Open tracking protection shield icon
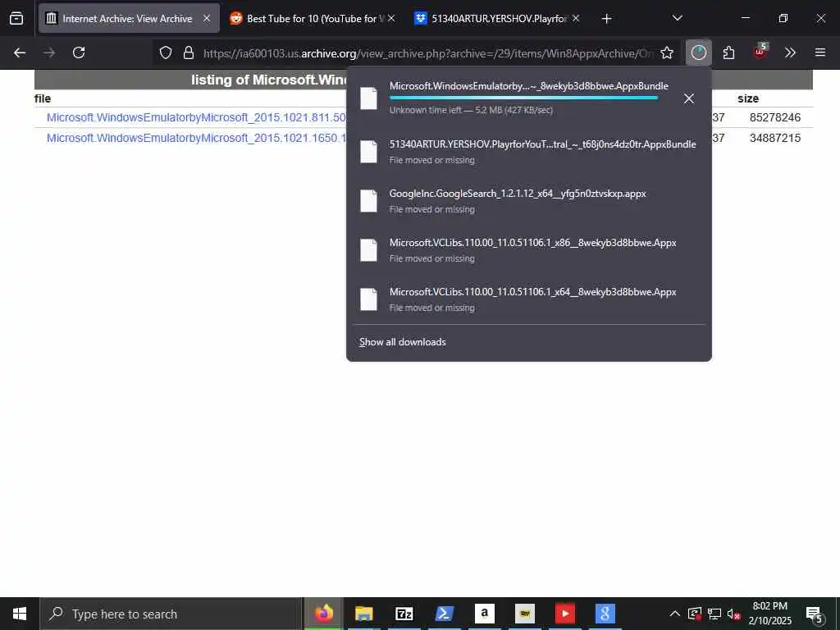This screenshot has height=630, width=840. [166, 52]
